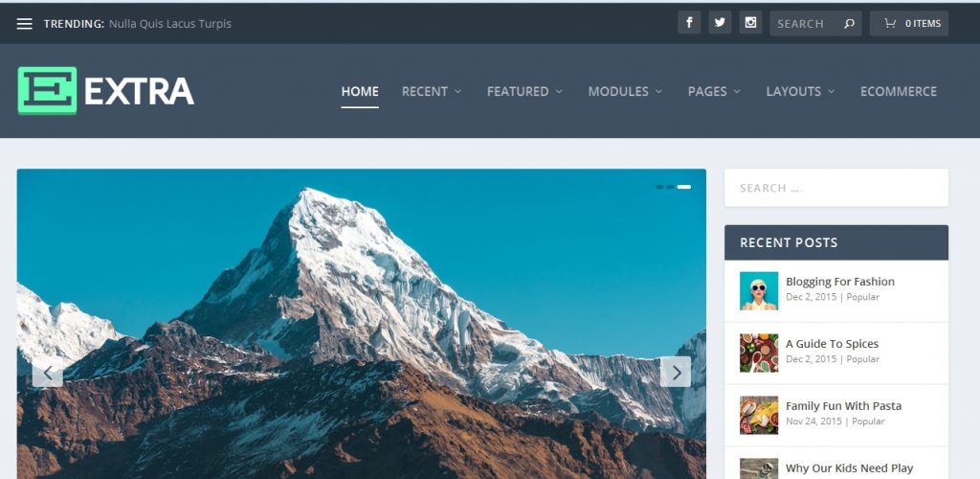Open the Twitter social icon
The height and width of the screenshot is (479, 980).
(x=720, y=23)
